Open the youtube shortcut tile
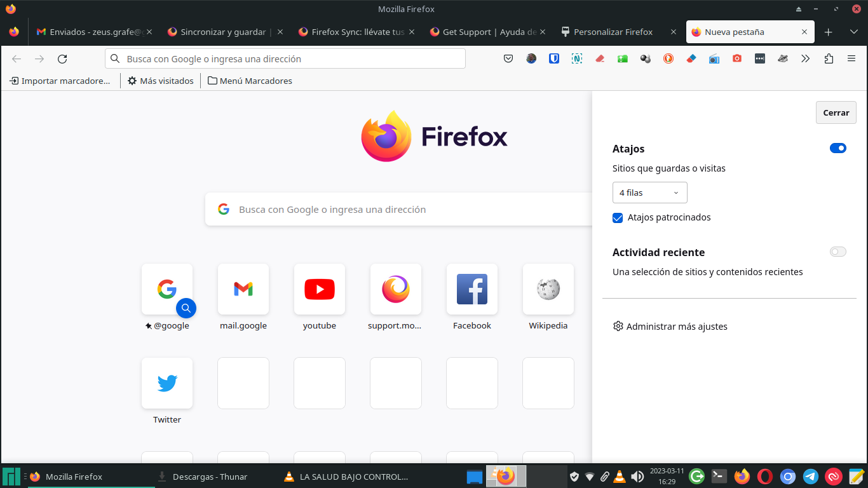868x488 pixels. [x=320, y=289]
